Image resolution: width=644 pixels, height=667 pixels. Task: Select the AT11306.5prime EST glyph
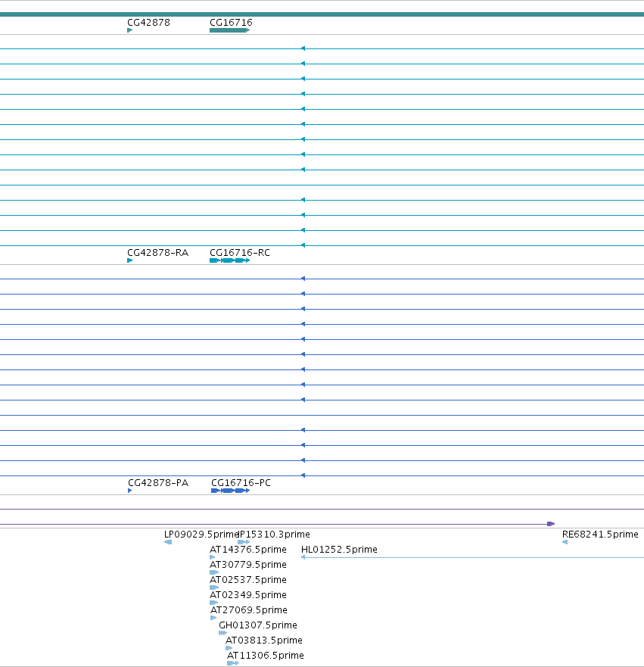pyautogui.click(x=233, y=663)
